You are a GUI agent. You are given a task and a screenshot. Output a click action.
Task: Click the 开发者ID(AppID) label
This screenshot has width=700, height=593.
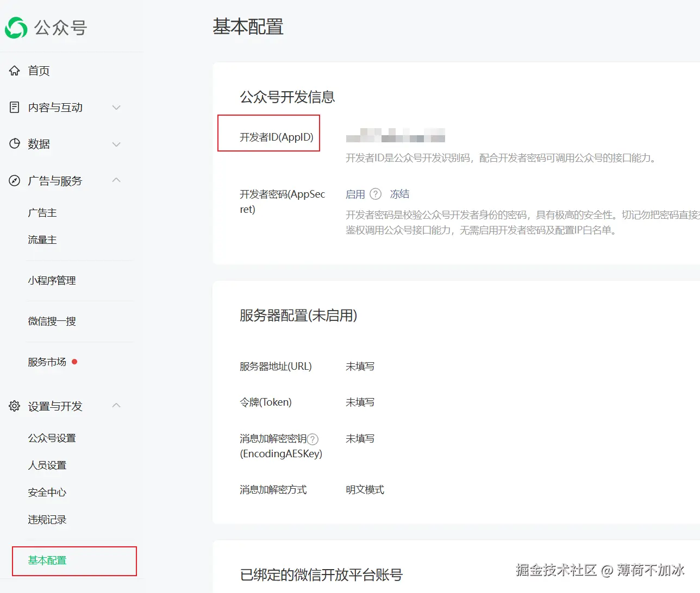click(x=277, y=137)
